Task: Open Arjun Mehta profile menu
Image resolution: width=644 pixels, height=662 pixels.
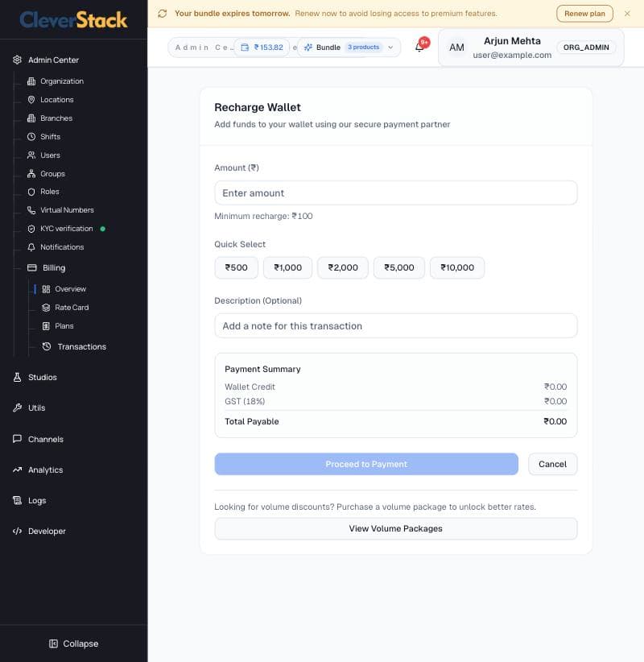Action: (531, 48)
